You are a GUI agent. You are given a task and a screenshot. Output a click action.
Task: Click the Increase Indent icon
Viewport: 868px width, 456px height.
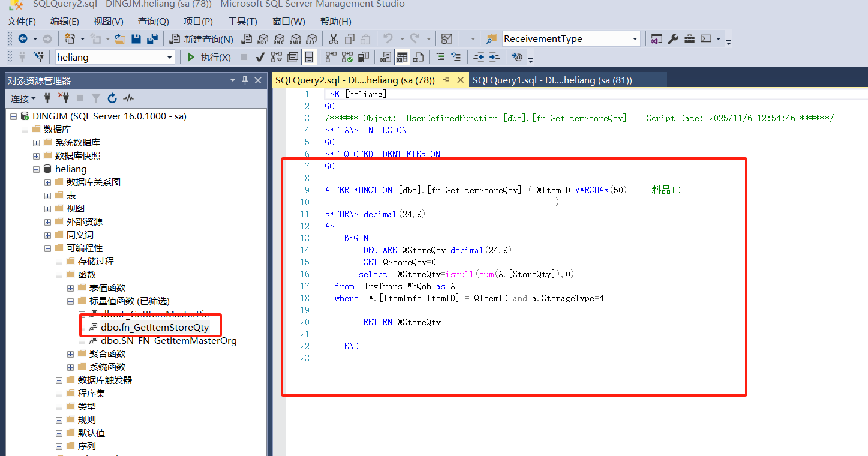click(494, 57)
